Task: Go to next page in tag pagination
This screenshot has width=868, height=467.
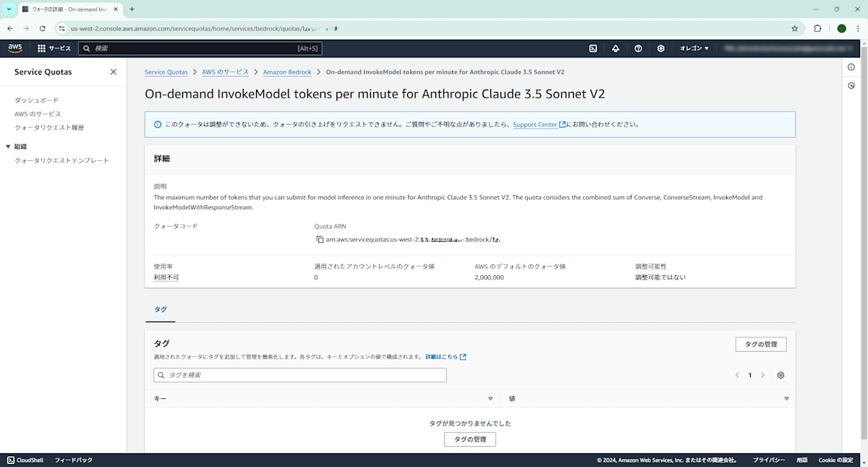Action: pos(762,375)
